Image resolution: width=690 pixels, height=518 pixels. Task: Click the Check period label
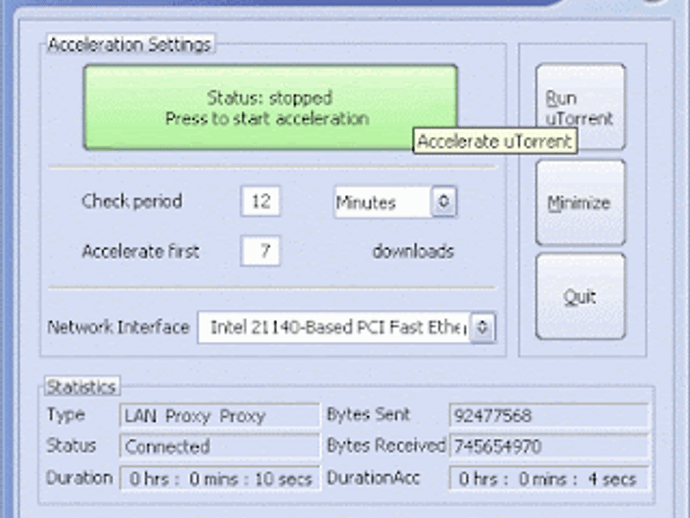coord(132,202)
